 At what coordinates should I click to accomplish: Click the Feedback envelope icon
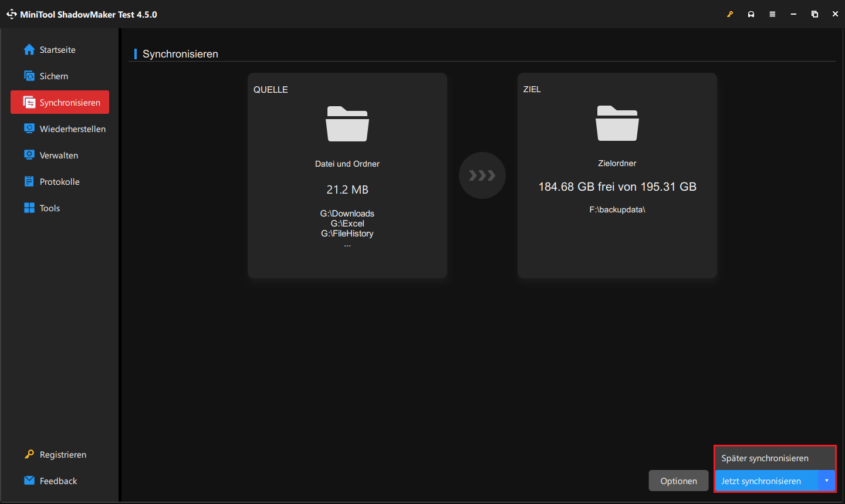coord(29,481)
